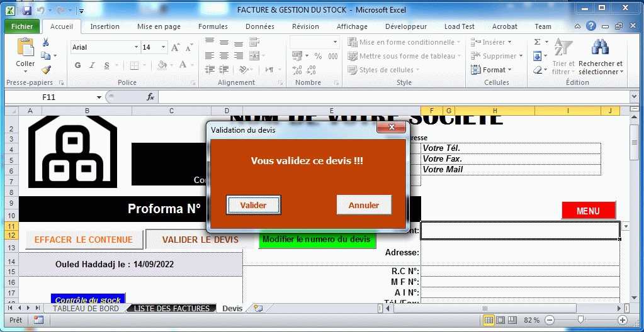644x332 pixels.
Task: Toggle align text left
Action: (210, 56)
